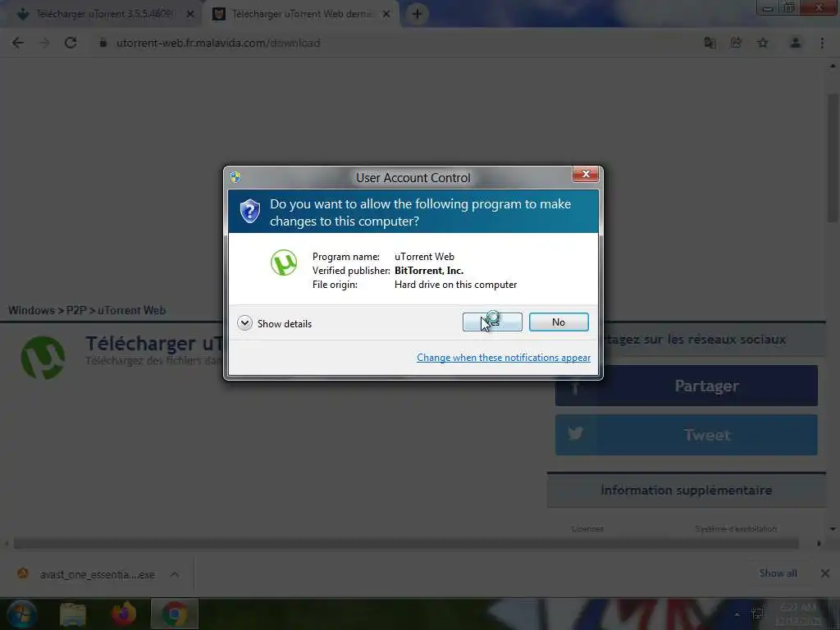The height and width of the screenshot is (630, 840).
Task: Click Partager Facebook share button
Action: pyautogui.click(x=687, y=386)
